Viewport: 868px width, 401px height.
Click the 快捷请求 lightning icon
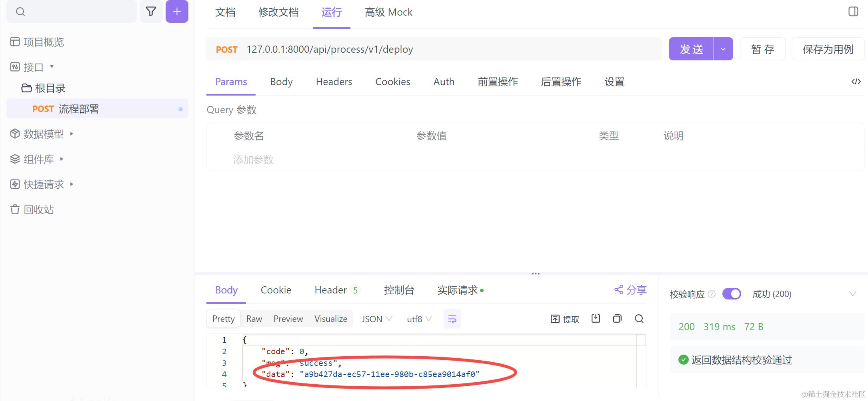(15, 184)
